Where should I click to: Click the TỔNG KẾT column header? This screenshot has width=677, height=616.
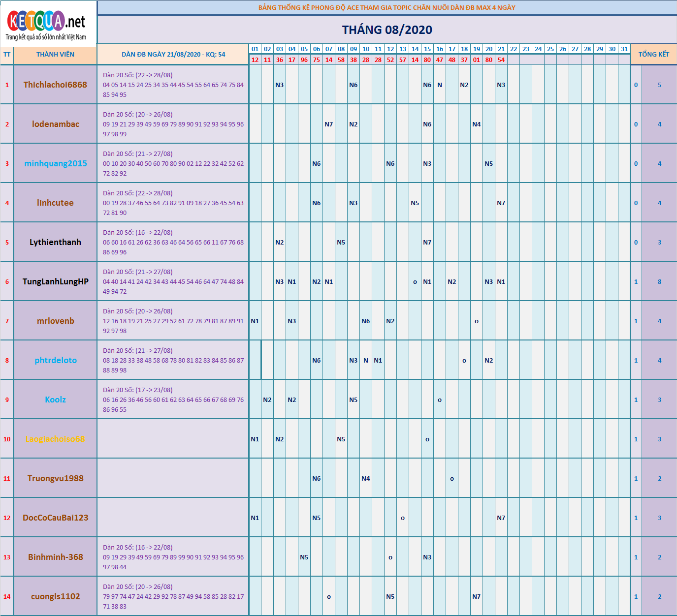click(654, 54)
